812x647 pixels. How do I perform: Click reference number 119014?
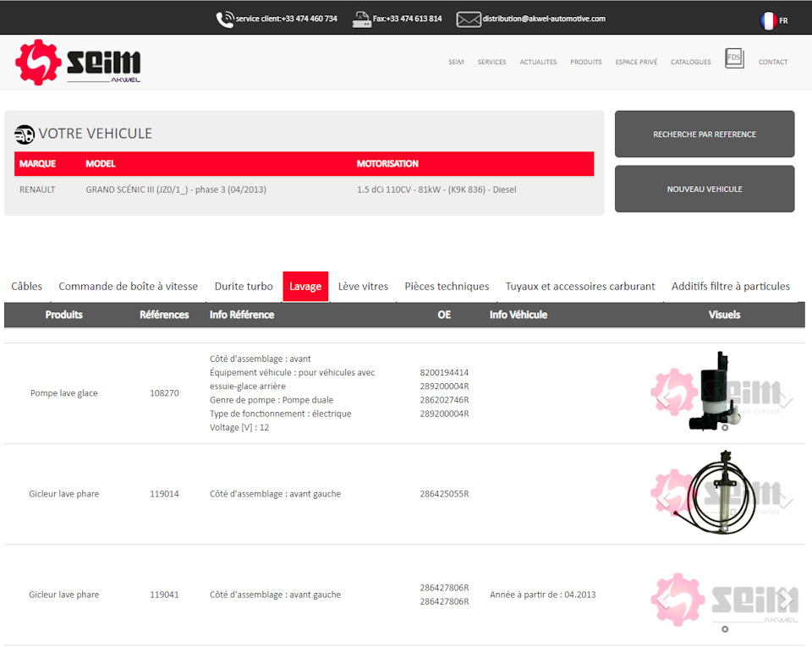pyautogui.click(x=164, y=494)
